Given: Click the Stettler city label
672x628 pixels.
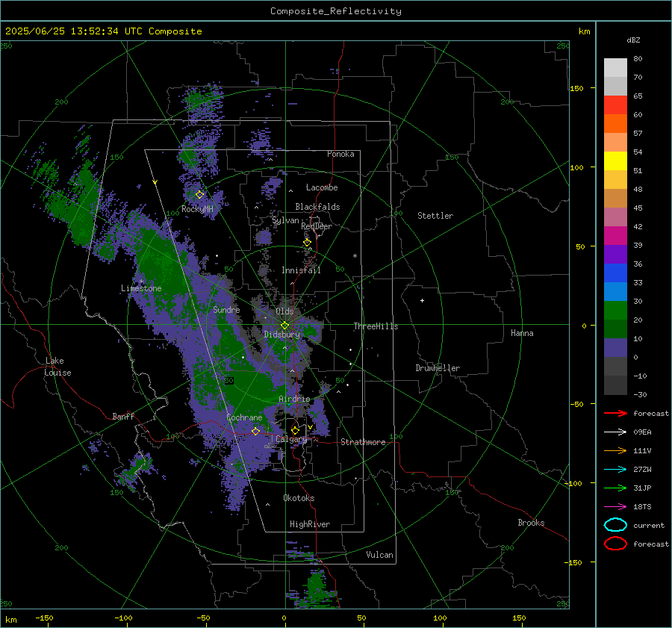Looking at the screenshot, I should click(x=435, y=216).
